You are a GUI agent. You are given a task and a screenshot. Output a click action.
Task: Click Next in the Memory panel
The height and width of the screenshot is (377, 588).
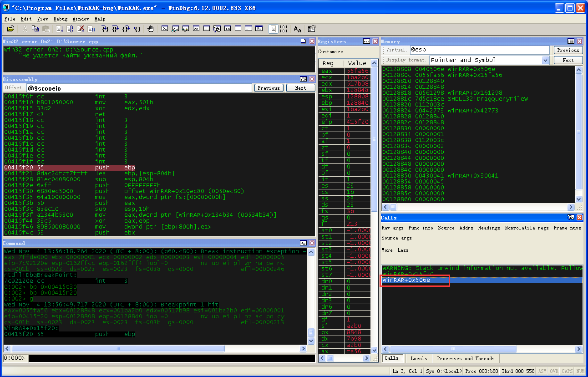click(x=568, y=60)
